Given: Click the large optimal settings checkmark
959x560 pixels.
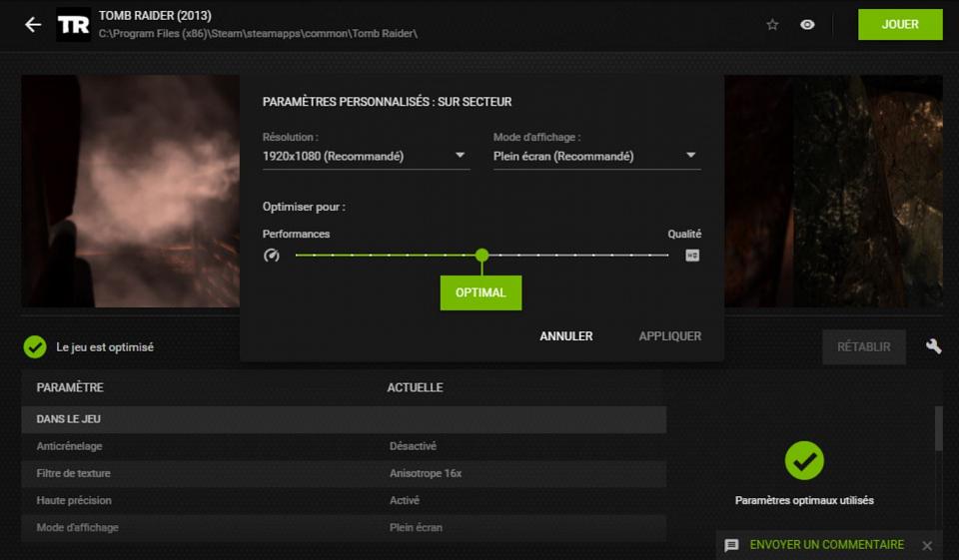Looking at the screenshot, I should (x=804, y=460).
